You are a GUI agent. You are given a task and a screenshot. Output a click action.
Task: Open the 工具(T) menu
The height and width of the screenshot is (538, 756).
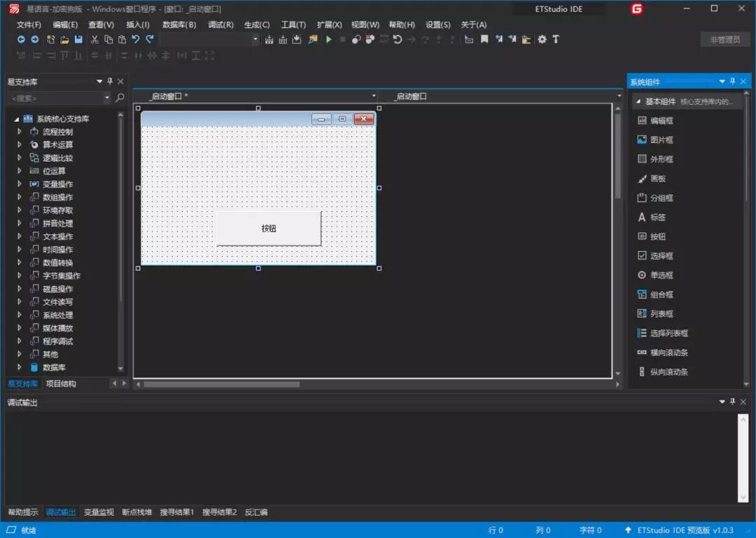click(x=293, y=24)
